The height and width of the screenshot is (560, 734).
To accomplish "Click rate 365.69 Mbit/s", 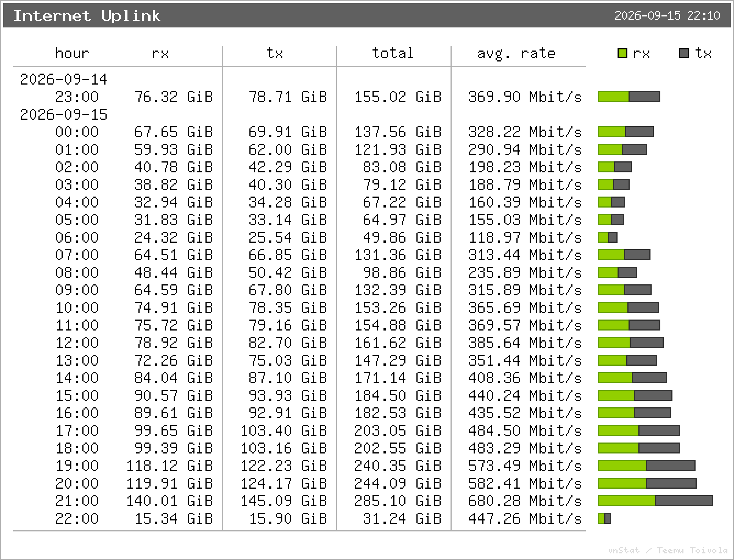I will click(525, 308).
